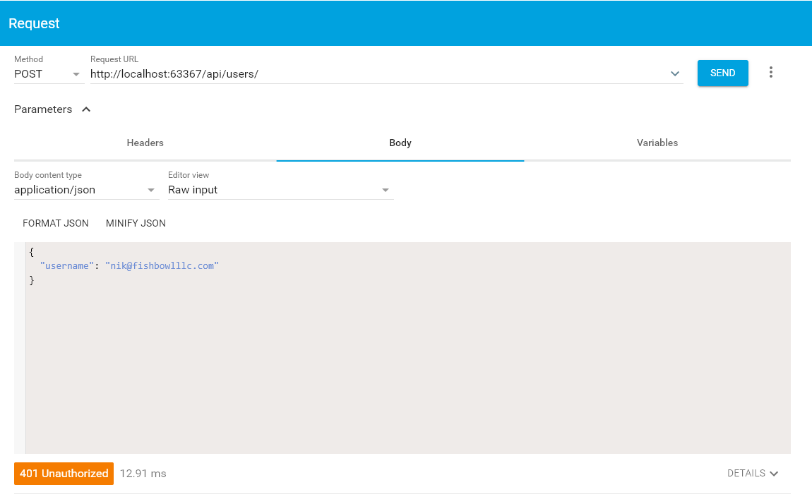This screenshot has width=812, height=504.
Task: Open the Editor view Raw input dropdown
Action: (x=280, y=190)
